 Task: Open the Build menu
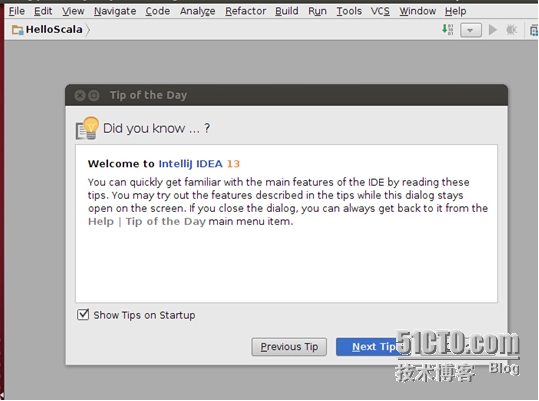[287, 11]
